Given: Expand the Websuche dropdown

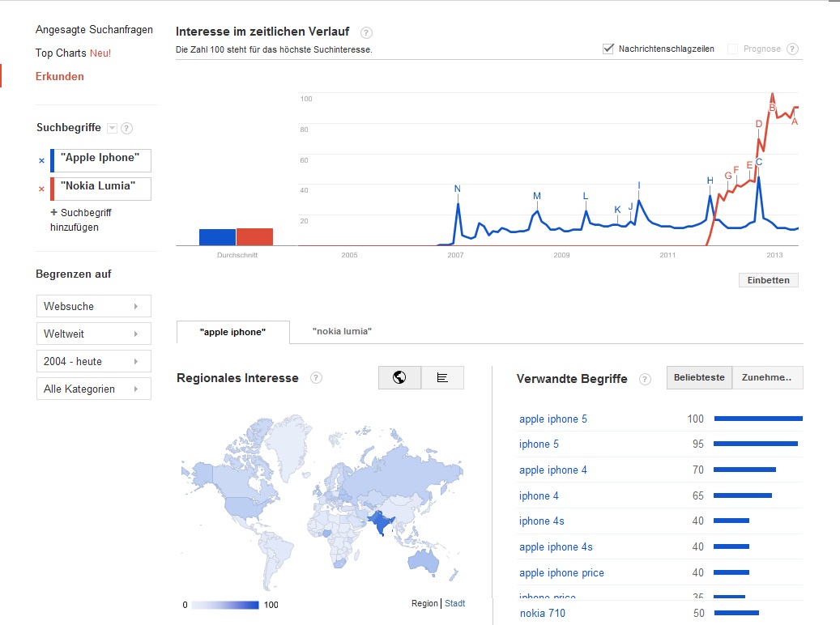Looking at the screenshot, I should [93, 307].
